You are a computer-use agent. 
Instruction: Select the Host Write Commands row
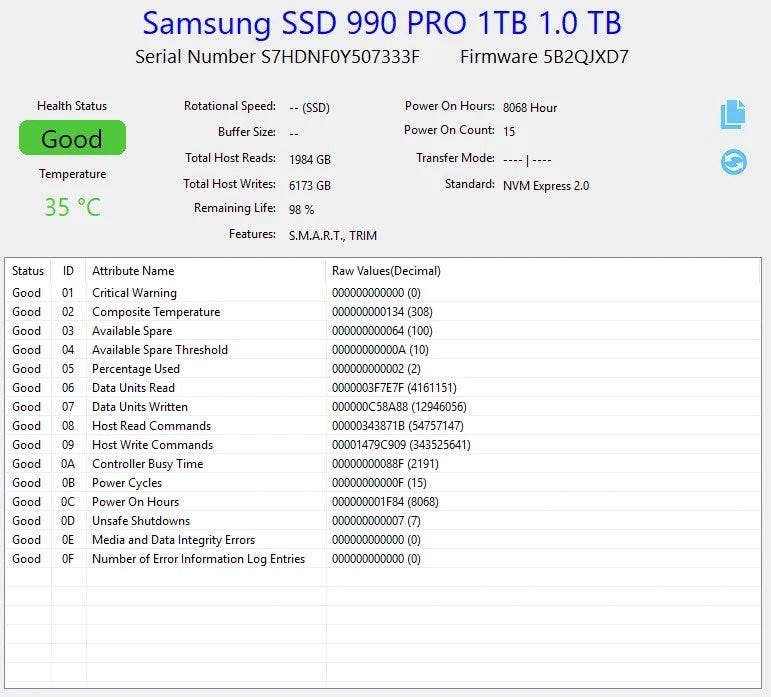(383, 445)
